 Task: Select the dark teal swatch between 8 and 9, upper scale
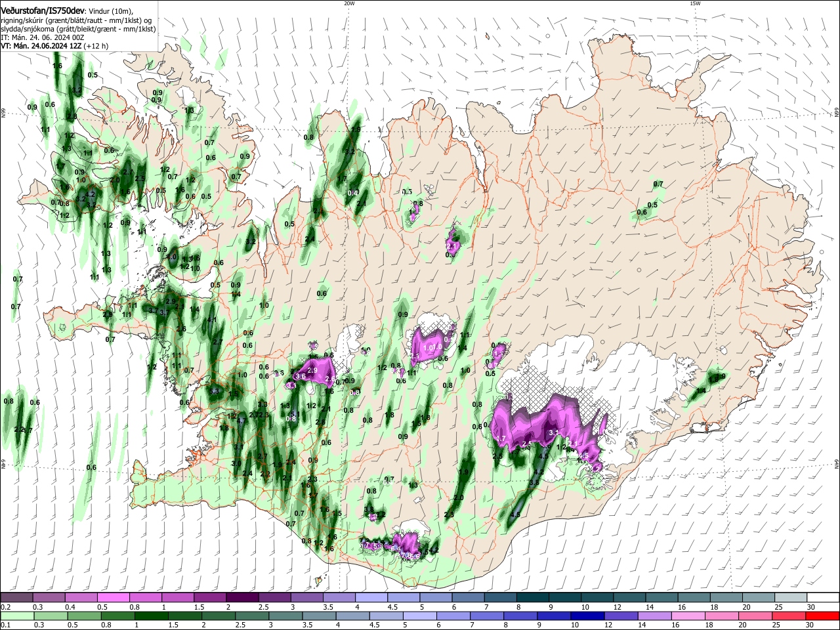532,597
